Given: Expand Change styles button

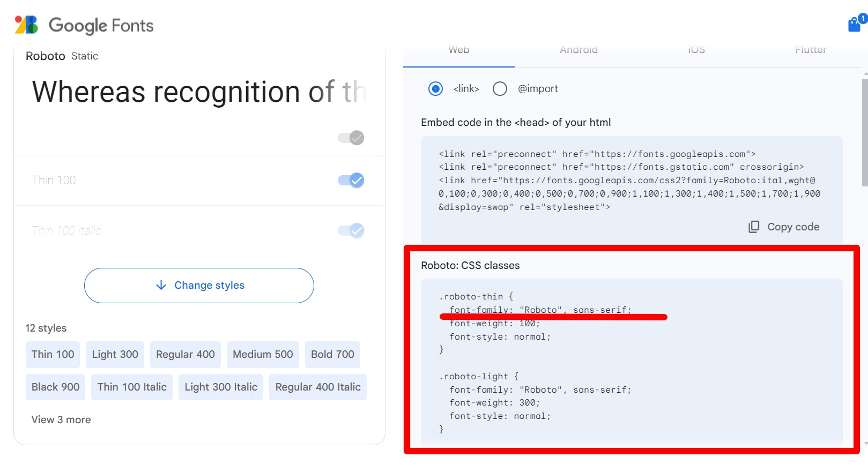Looking at the screenshot, I should (x=199, y=286).
